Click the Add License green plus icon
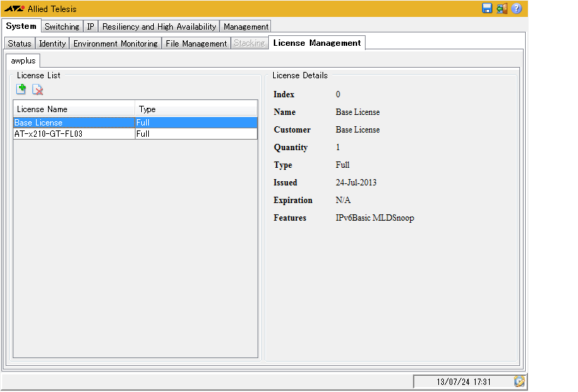 pyautogui.click(x=21, y=89)
